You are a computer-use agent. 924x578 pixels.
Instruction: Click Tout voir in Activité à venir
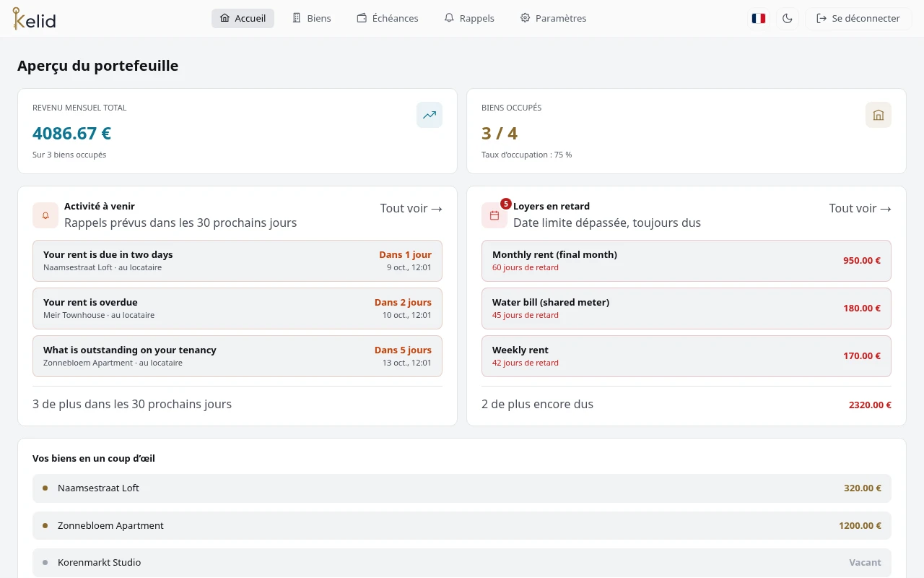[x=411, y=208]
